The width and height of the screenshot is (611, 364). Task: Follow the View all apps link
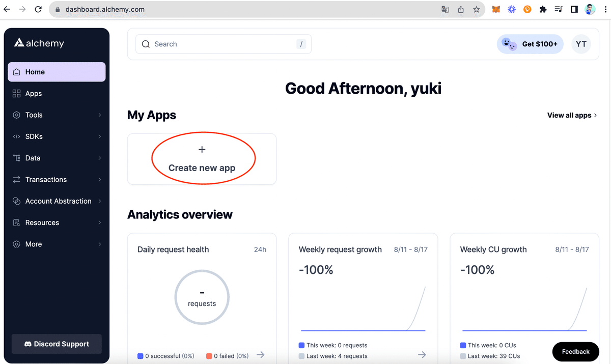tap(572, 116)
